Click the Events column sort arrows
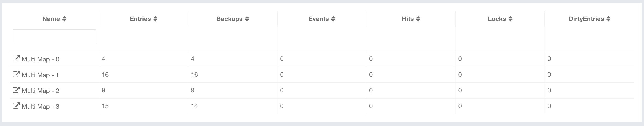 coord(333,19)
